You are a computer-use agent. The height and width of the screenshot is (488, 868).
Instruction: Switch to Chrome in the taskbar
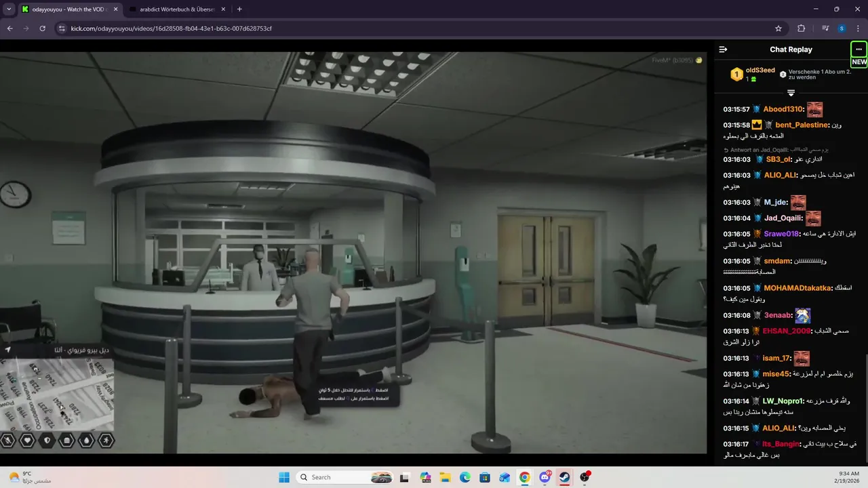[x=525, y=477]
